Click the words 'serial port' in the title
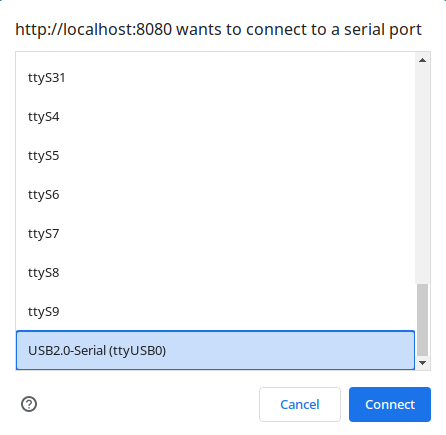This screenshot has width=446, height=435. pos(383,29)
